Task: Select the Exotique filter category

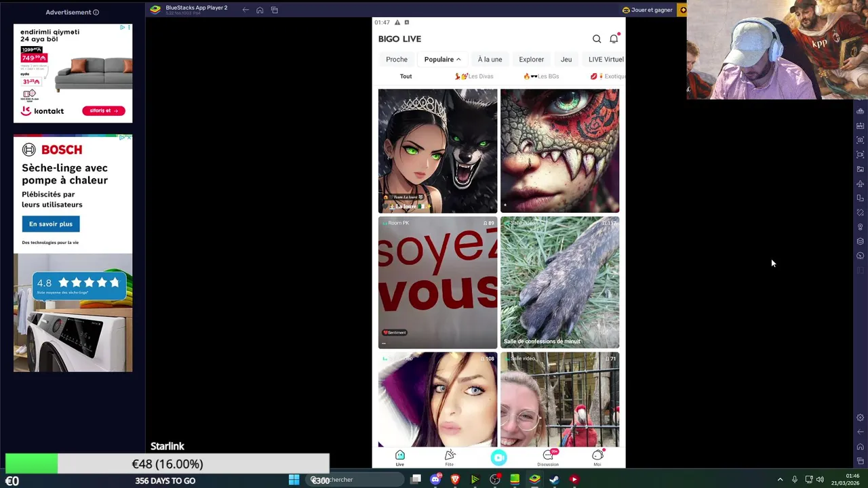Action: [x=607, y=77]
